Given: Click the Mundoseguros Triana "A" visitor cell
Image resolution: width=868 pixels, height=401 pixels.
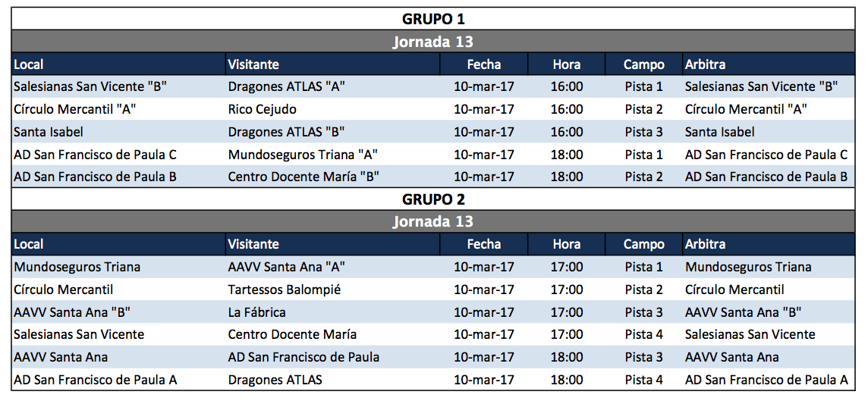Looking at the screenshot, I should coord(303,155).
